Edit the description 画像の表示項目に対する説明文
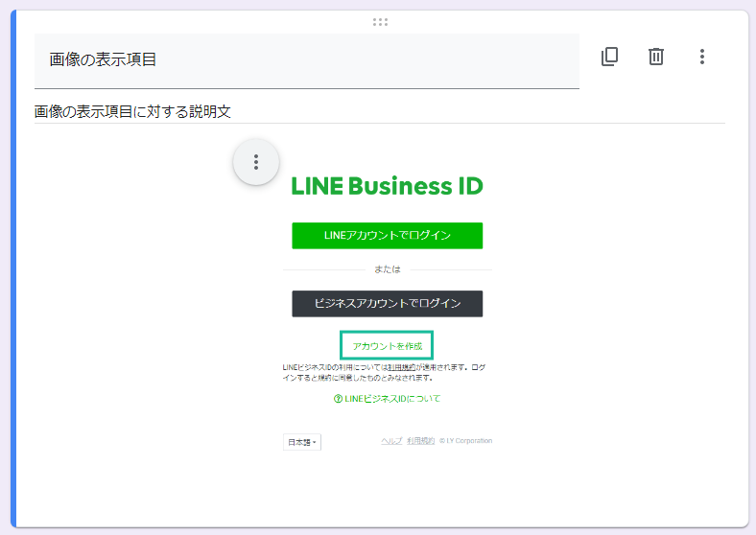The image size is (756, 535). [x=380, y=112]
